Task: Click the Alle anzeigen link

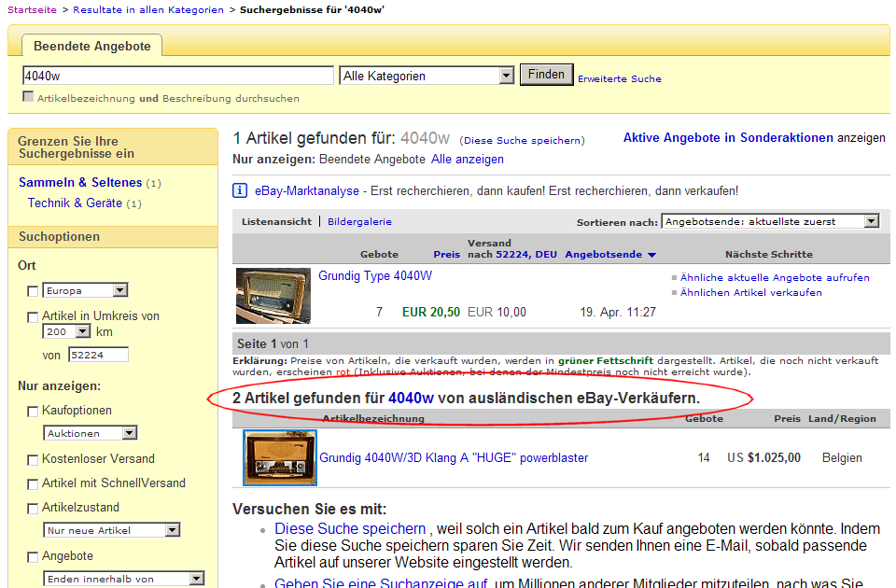Action: click(x=468, y=160)
